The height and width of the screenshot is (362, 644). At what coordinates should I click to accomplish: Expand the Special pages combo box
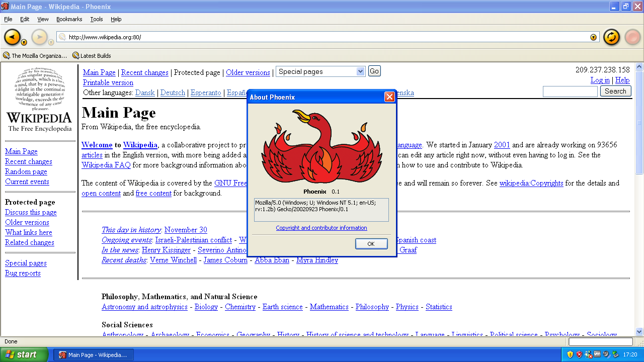(360, 71)
